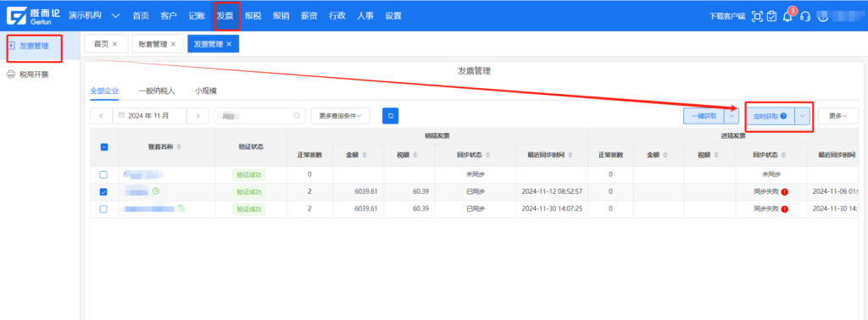
Task: Click red error icon in row with 2024-11-06
Action: click(x=784, y=192)
